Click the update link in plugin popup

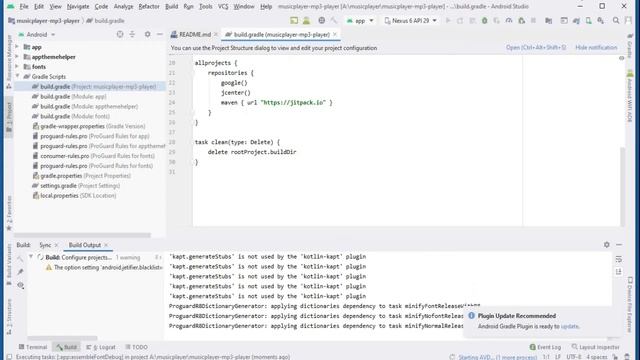click(x=569, y=327)
